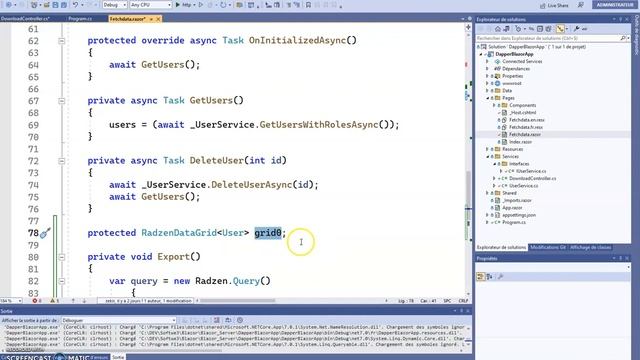Switch to the DownloadController.cs tab
The image size is (640, 360).
tap(25, 19)
